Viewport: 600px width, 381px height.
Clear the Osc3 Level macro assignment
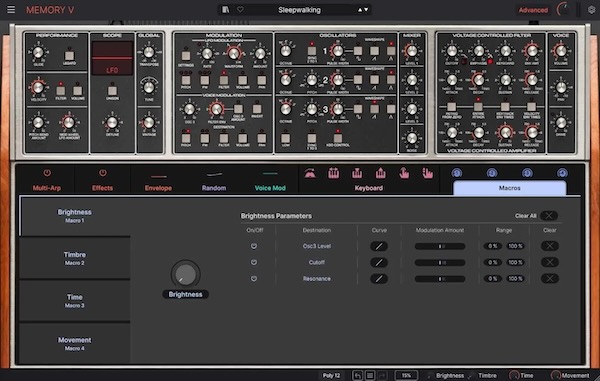pyautogui.click(x=550, y=246)
